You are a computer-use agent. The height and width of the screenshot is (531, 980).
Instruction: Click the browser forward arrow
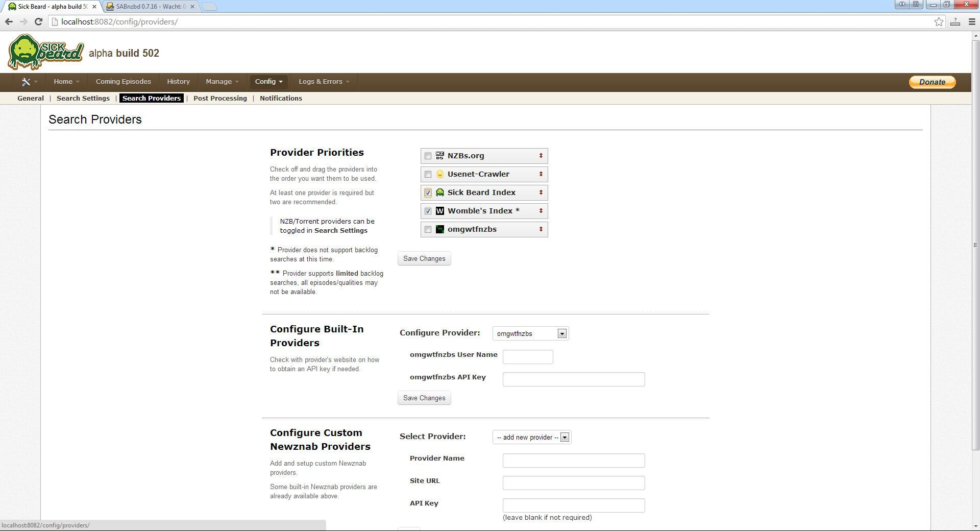click(23, 21)
